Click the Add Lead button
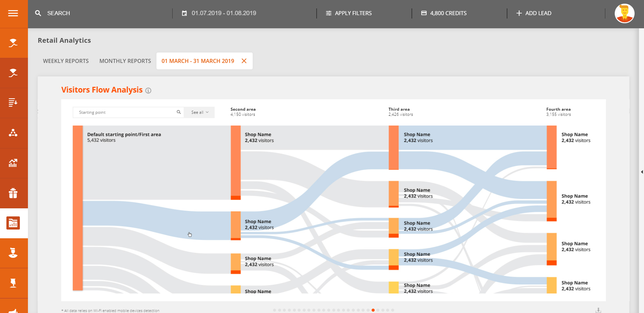Screen dimensions: 644x313 pos(534,13)
